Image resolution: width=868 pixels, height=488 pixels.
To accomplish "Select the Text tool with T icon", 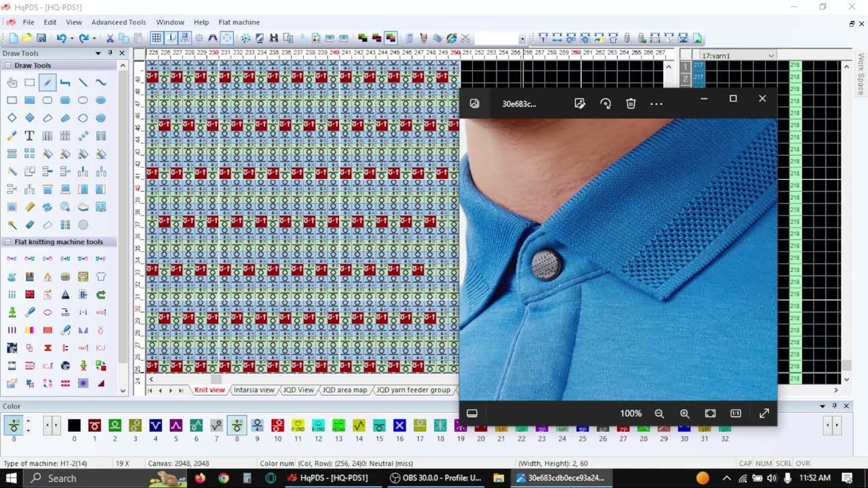I will click(30, 136).
